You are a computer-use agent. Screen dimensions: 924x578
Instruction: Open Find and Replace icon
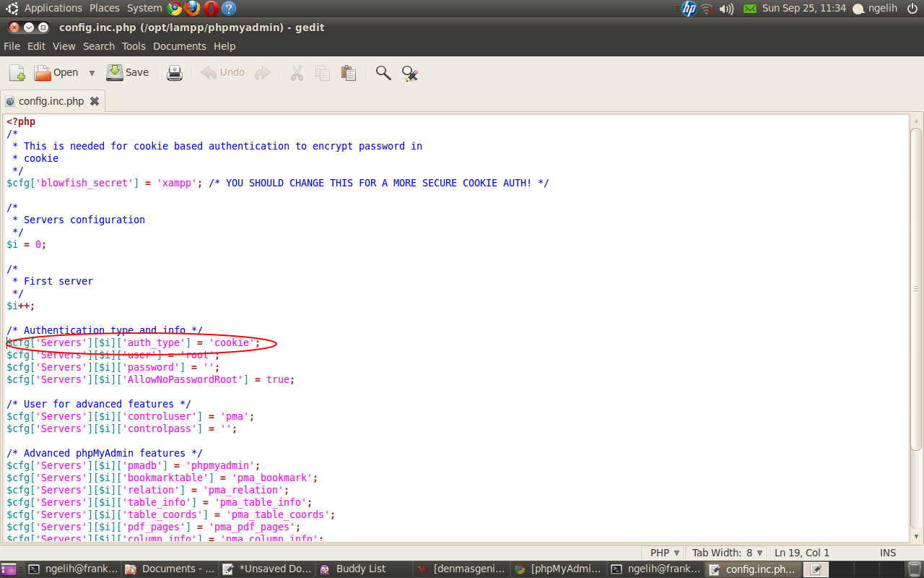point(410,73)
